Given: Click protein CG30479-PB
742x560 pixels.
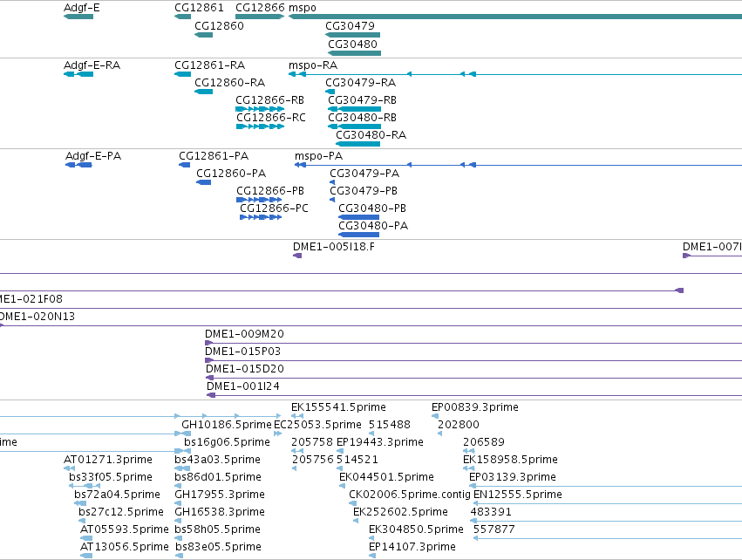Looking at the screenshot, I should point(332,200).
